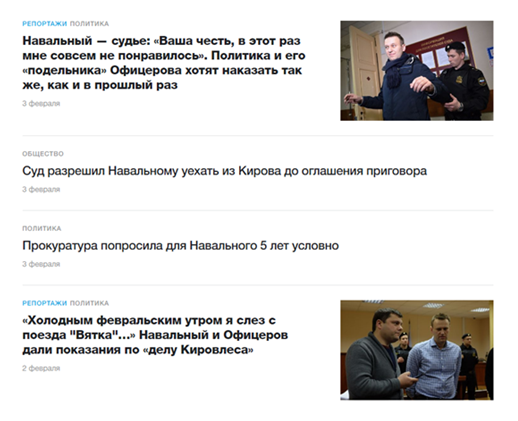Select the 'Политика' label above the Прокуратура headline
Screen dimensions: 518x421
click(x=42, y=228)
